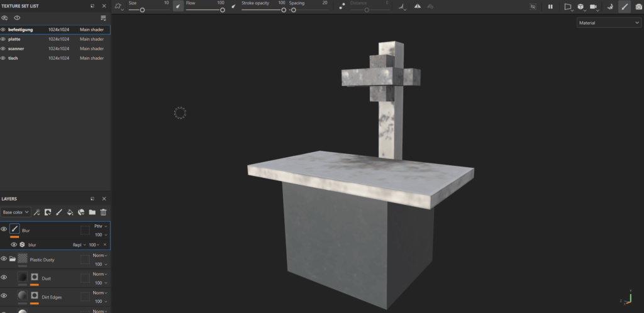Open the Base color channel dropdown
Viewport: 644px width, 313px height.
[x=15, y=212]
